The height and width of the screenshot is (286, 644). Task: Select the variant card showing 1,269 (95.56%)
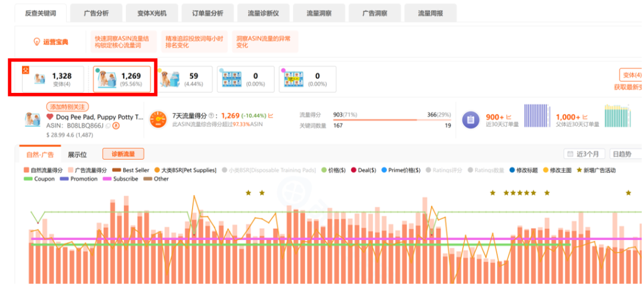pyautogui.click(x=122, y=79)
